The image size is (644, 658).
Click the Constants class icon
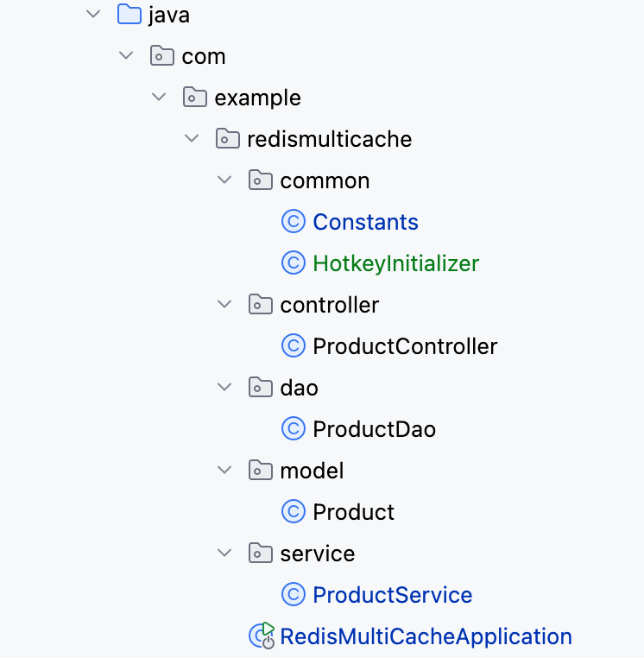[294, 222]
